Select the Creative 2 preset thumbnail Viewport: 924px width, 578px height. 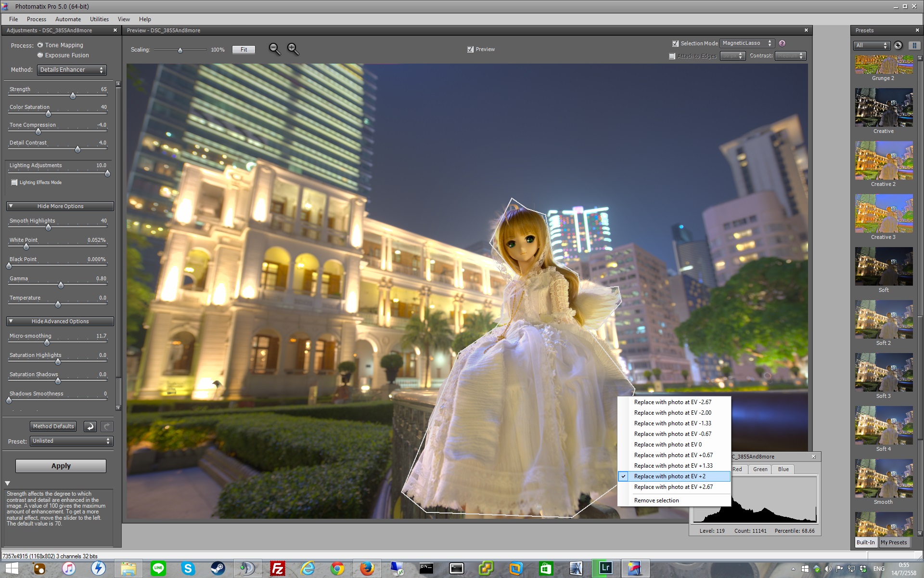coord(884,161)
